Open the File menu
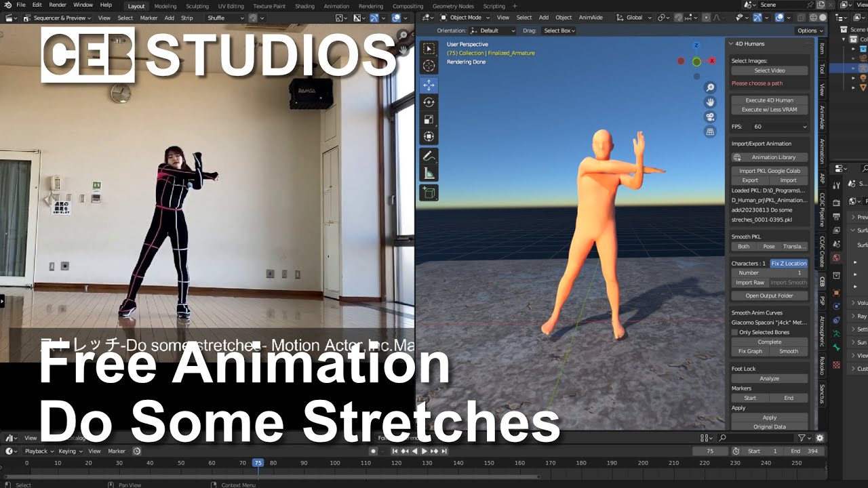Screen dimensions: 868x488 (x=20, y=5)
